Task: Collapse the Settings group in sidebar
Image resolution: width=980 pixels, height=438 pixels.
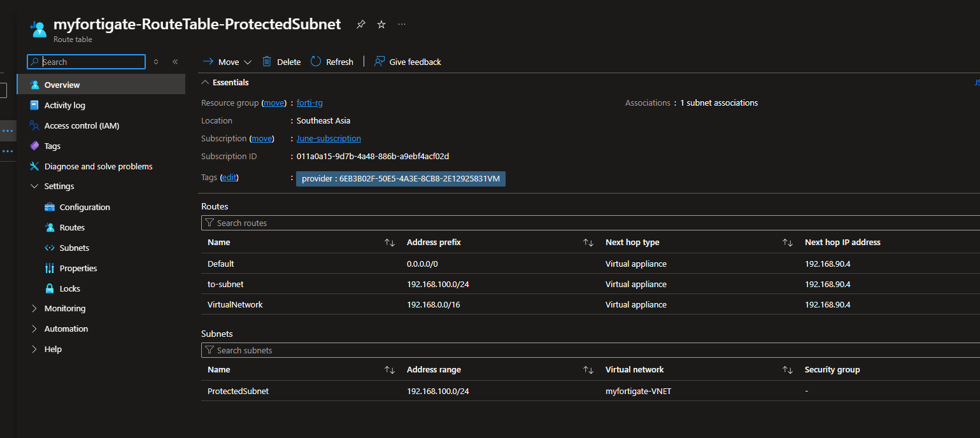Action: pos(34,187)
